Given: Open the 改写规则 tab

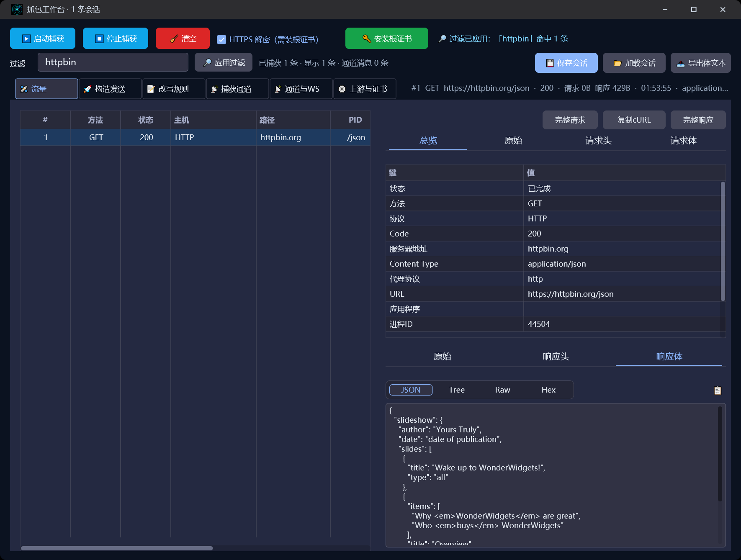Looking at the screenshot, I should 174,89.
